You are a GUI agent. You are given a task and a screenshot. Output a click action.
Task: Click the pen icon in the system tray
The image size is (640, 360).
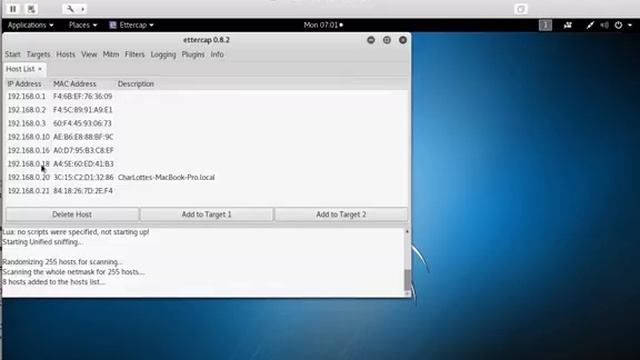(x=590, y=25)
